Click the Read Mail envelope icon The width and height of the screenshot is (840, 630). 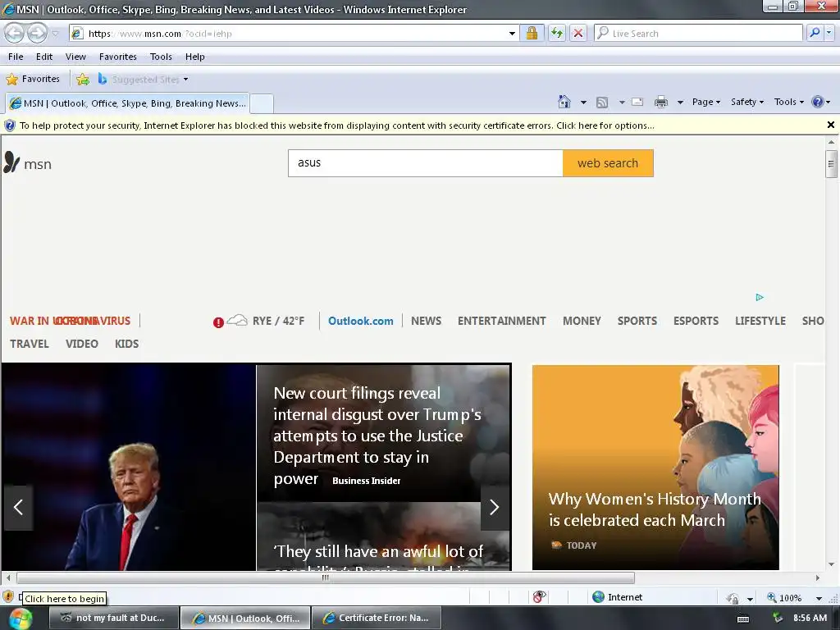(x=637, y=102)
